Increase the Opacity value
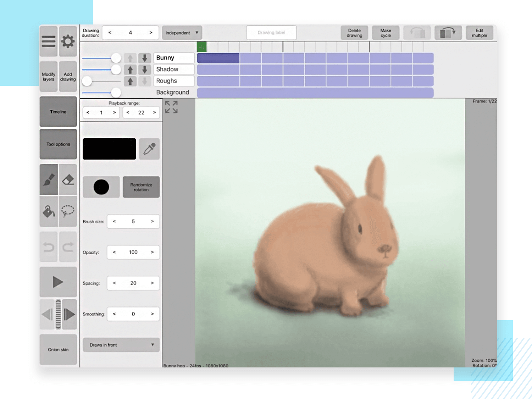The height and width of the screenshot is (399, 532). pos(152,252)
